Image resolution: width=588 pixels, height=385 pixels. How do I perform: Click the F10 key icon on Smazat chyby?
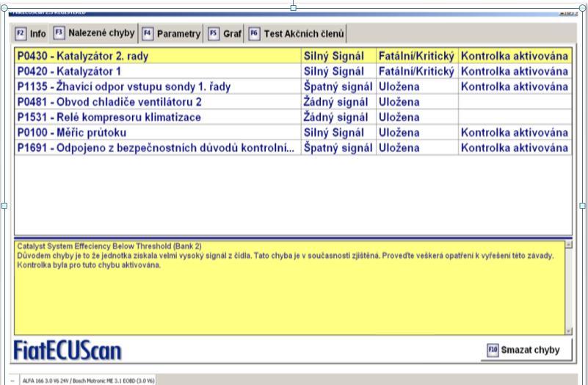[x=493, y=350]
